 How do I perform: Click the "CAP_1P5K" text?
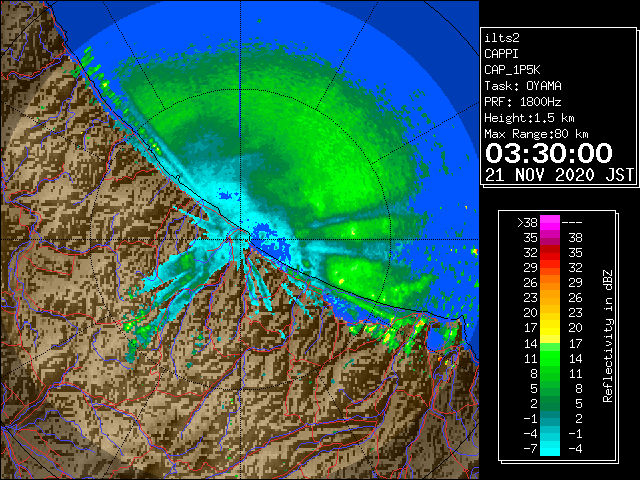tap(512, 70)
